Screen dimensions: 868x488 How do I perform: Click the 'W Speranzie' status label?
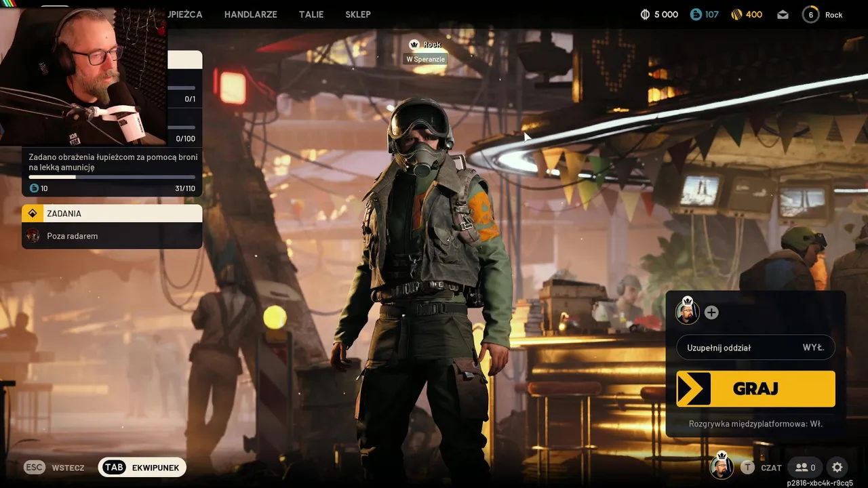pos(426,59)
